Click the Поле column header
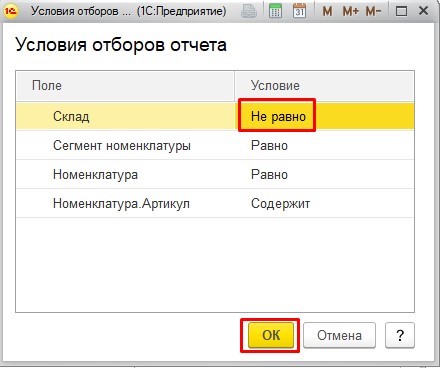Screen dimensions: 440x368 [x=125, y=86]
